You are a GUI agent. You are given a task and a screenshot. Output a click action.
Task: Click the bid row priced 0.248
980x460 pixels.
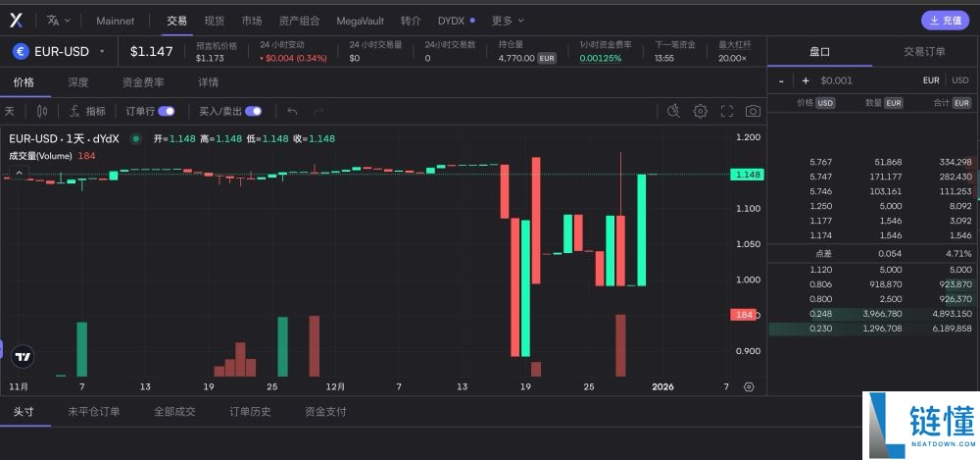coord(872,314)
